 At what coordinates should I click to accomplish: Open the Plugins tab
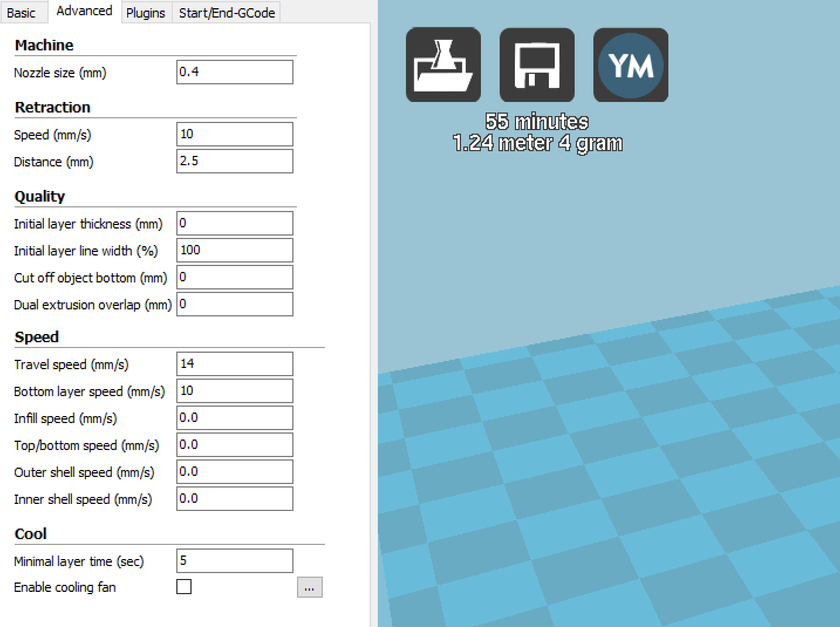pos(146,12)
